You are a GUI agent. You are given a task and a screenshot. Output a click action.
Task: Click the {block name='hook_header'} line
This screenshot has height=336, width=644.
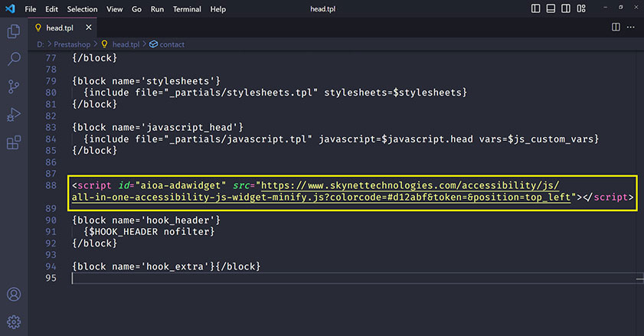146,220
